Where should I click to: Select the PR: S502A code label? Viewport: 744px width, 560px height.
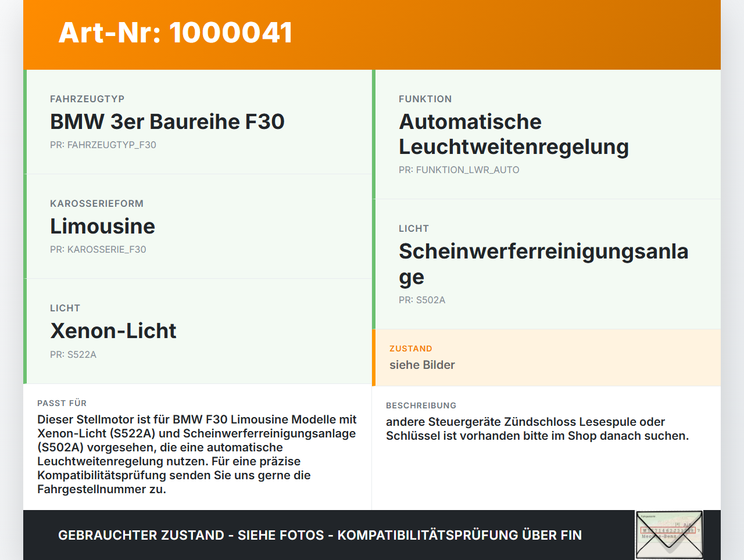click(421, 300)
